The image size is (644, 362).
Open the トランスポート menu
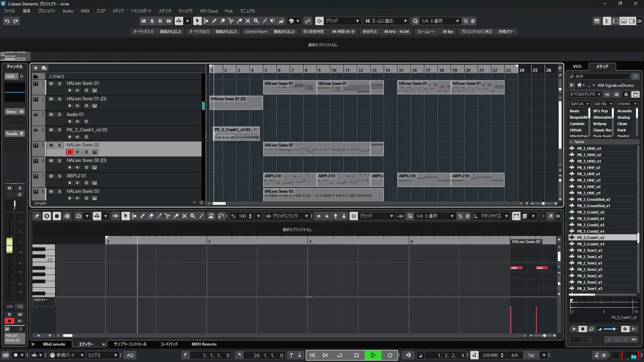141,11
